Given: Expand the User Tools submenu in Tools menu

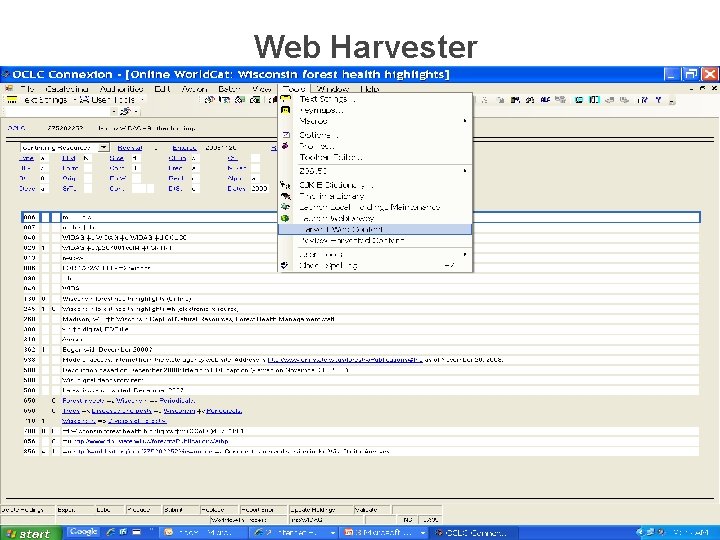Looking at the screenshot, I should [x=375, y=254].
